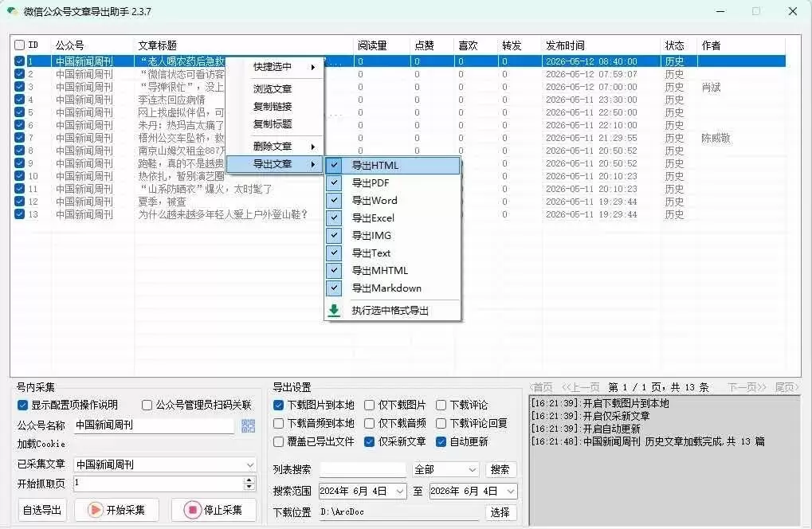Toggle the 导出PDF format check

click(x=335, y=182)
